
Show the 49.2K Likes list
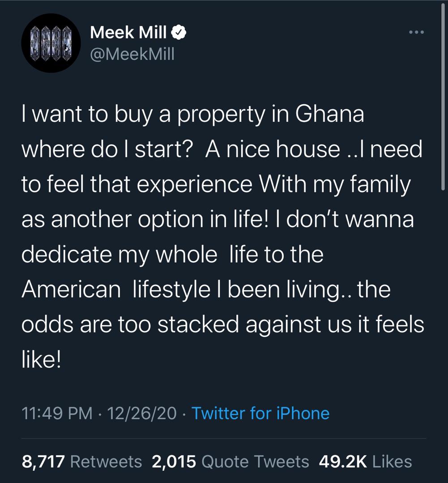pyautogui.click(x=365, y=461)
